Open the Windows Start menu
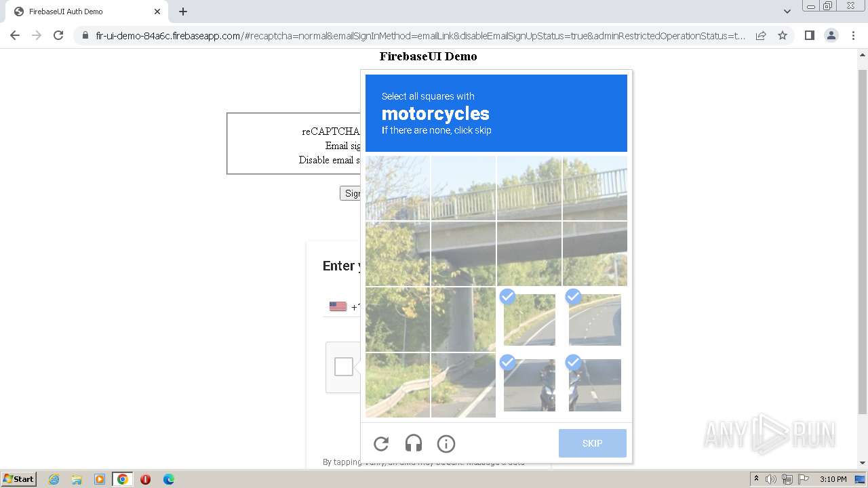 point(18,479)
